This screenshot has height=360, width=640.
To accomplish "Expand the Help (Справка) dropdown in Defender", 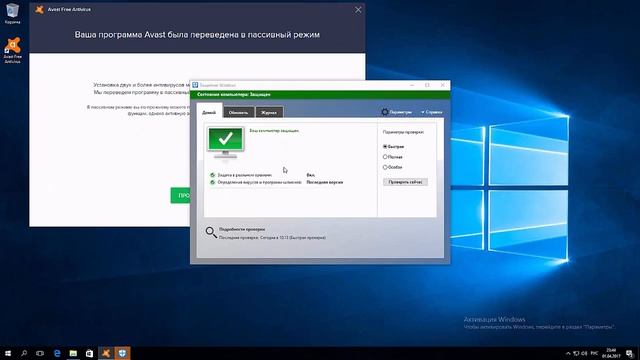I will [431, 112].
